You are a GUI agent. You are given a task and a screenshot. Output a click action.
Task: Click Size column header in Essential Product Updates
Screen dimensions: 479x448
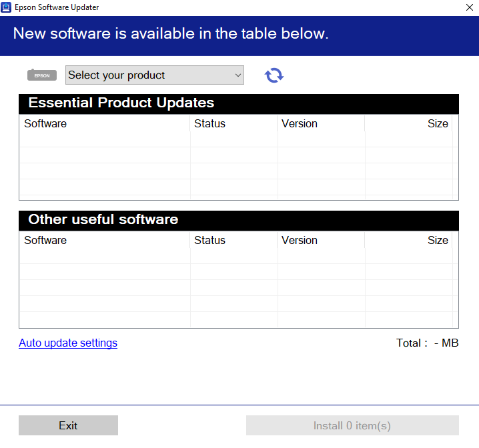[x=408, y=123]
